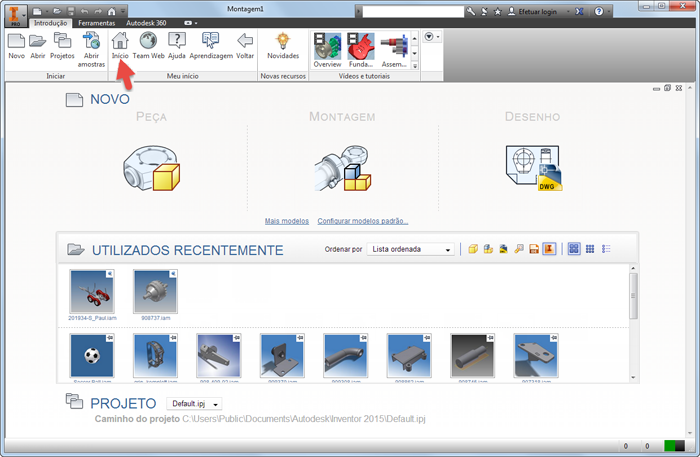The width and height of the screenshot is (700, 457).
Task: Click Configurar modelos padrão link
Action: [x=362, y=221]
